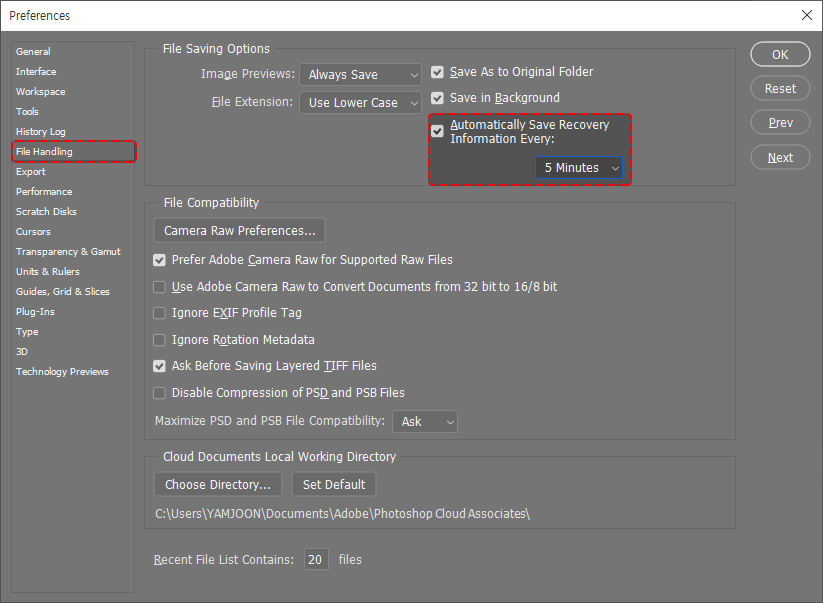Switch to Performance preferences

click(44, 192)
